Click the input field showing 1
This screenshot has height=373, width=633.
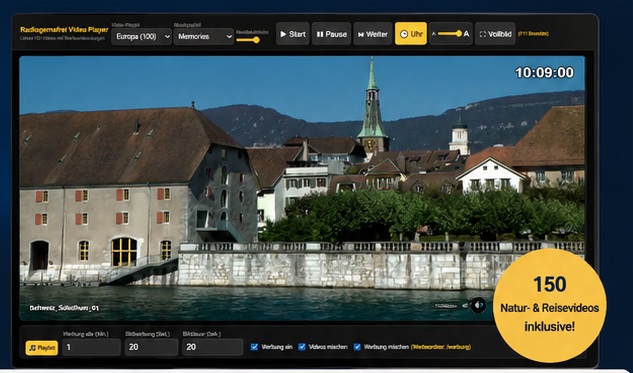coord(92,347)
